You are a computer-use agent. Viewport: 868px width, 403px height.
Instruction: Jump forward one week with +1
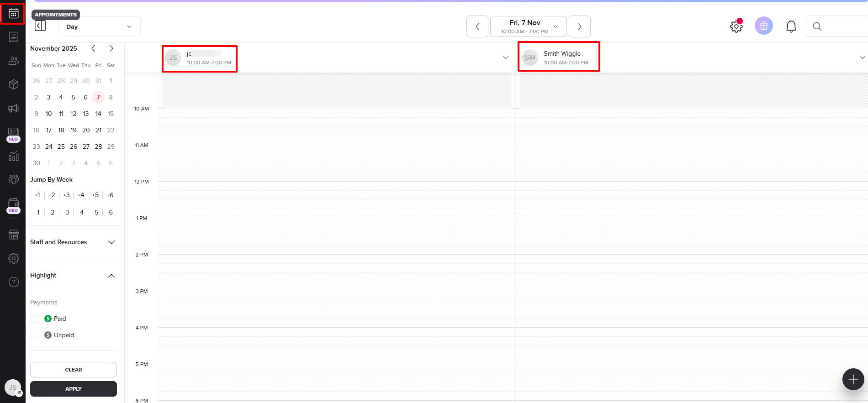(x=37, y=195)
